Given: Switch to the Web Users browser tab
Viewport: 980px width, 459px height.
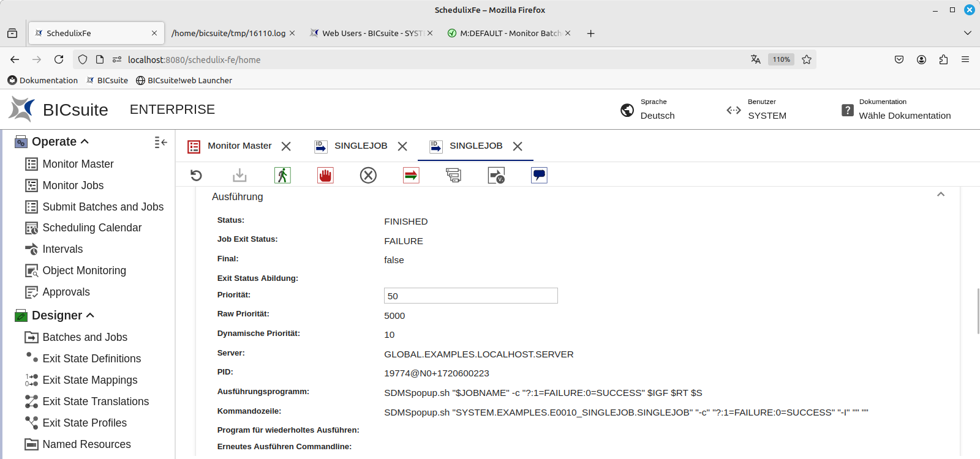Looking at the screenshot, I should tap(367, 33).
